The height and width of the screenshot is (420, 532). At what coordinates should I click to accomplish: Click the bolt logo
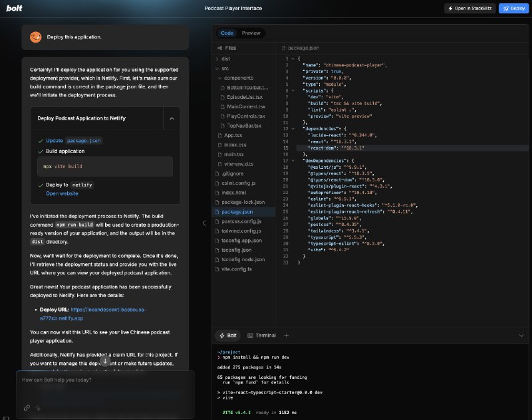[x=14, y=8]
